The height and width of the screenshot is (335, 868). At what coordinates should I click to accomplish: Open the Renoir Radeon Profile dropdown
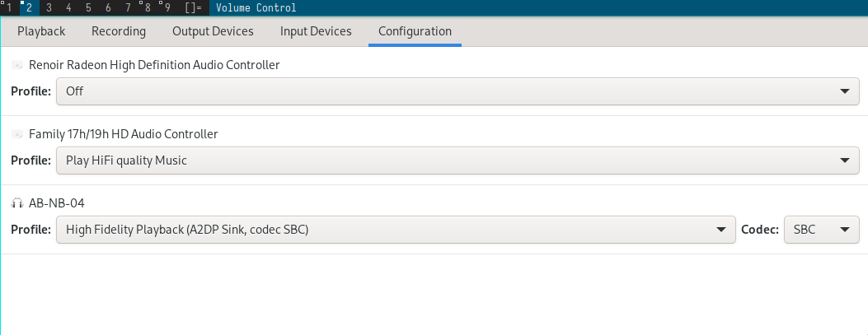click(x=457, y=91)
